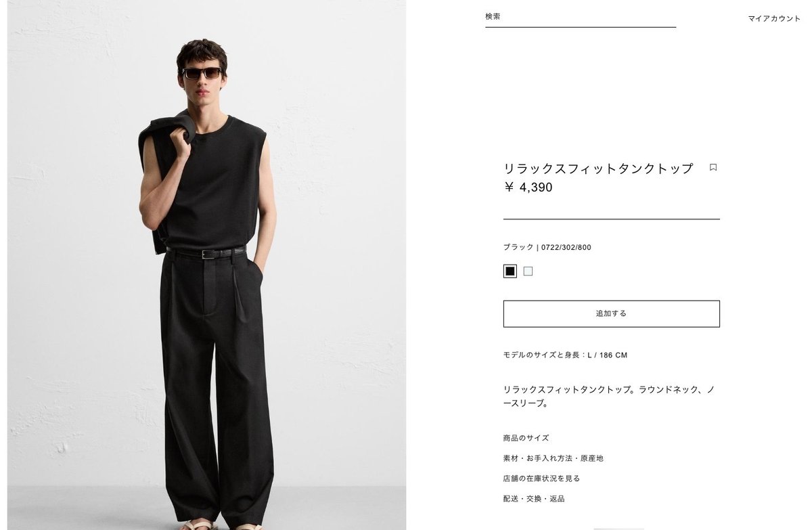This screenshot has width=812, height=530.
Task: Click the ¥ 4,390 price text
Action: click(x=528, y=187)
